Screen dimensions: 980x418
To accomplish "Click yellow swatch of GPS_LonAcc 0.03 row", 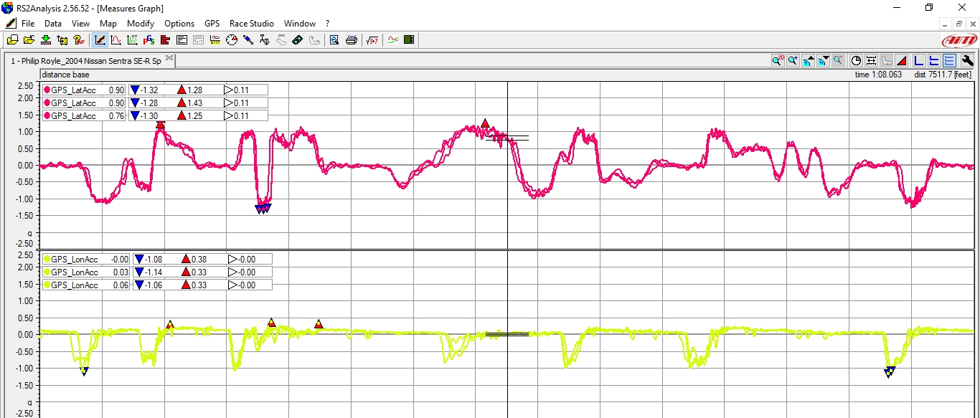I will [47, 272].
